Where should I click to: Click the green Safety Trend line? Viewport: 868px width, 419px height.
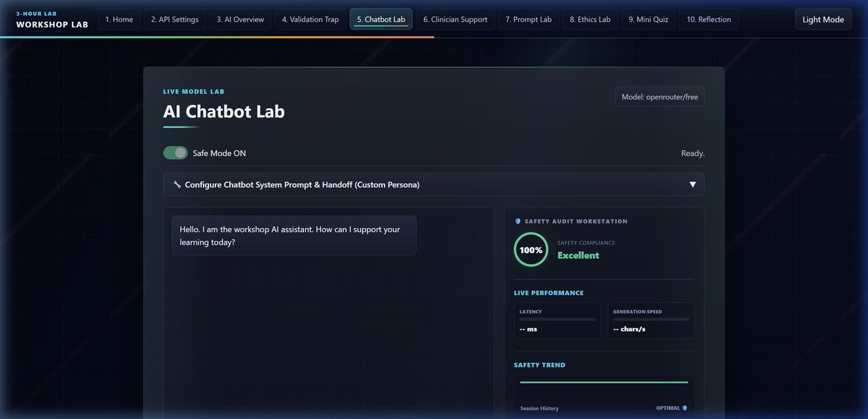(x=604, y=382)
